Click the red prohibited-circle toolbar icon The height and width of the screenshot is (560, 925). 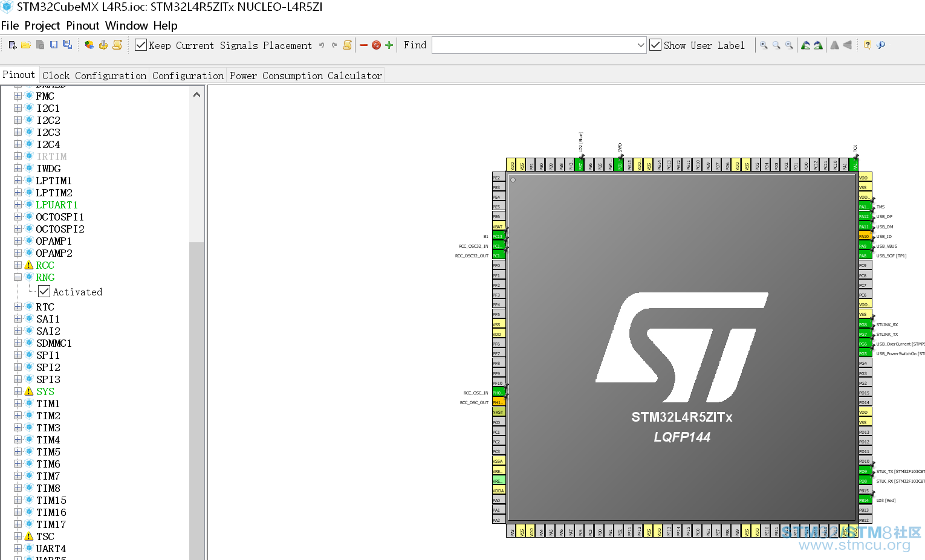coord(376,45)
